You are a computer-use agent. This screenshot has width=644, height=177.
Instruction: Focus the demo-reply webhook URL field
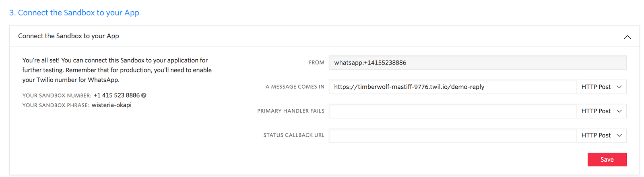click(x=452, y=87)
